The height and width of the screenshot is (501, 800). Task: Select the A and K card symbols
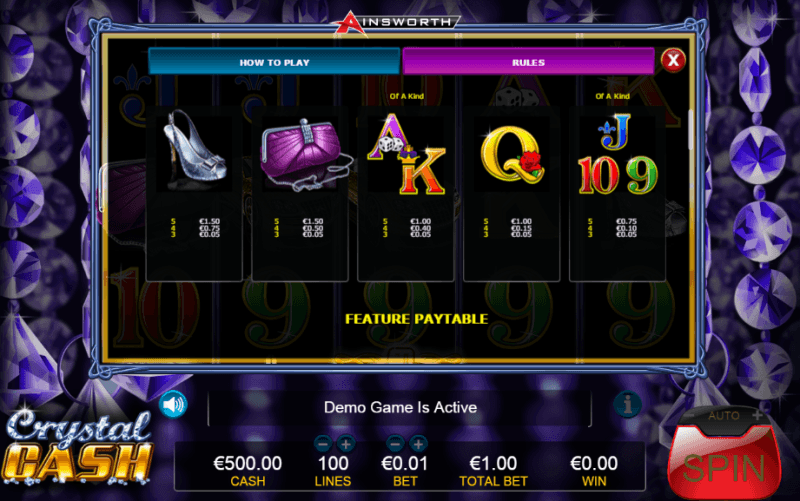coord(406,154)
